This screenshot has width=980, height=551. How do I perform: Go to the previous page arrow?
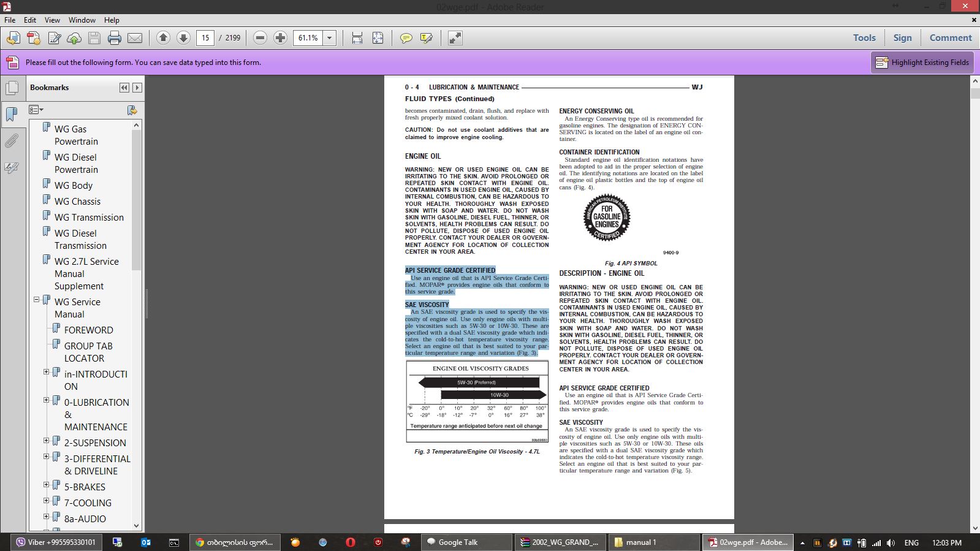(x=163, y=38)
